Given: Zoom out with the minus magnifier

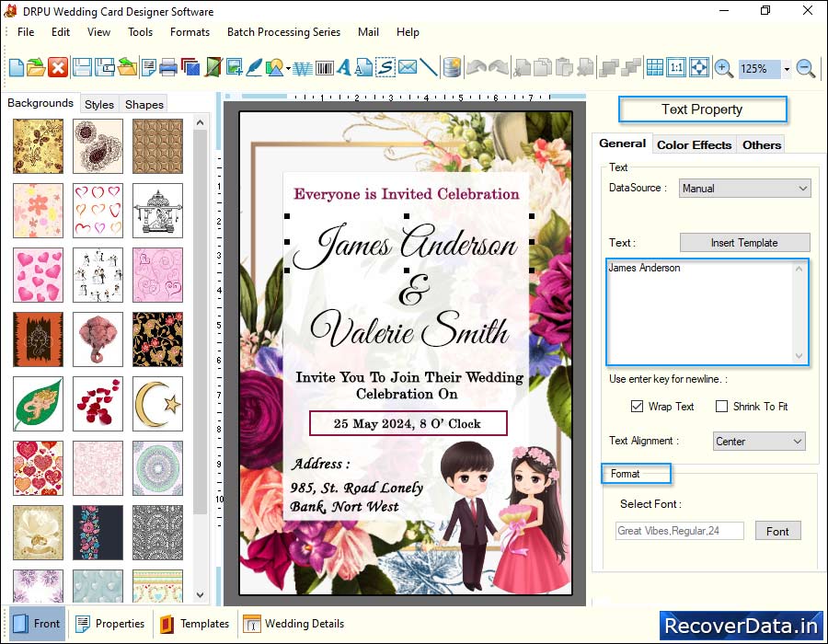Looking at the screenshot, I should click(806, 68).
